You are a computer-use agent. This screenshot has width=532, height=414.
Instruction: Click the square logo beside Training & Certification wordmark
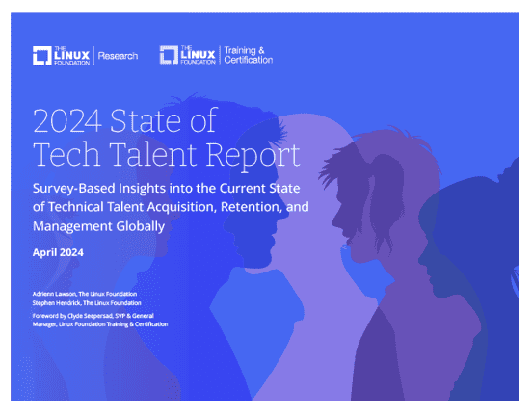click(169, 55)
